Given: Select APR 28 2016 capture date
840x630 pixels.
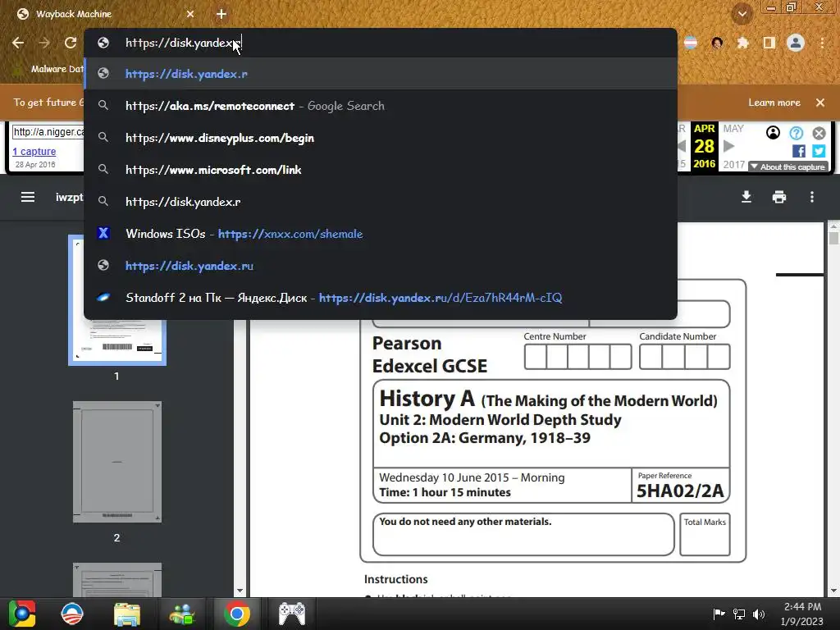Looking at the screenshot, I should 704,146.
